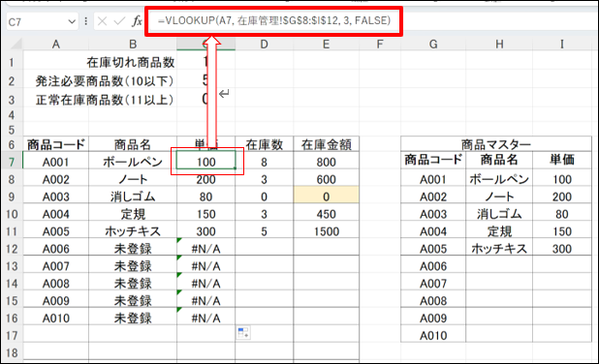
Task: Select column H header
Action: [x=499, y=45]
